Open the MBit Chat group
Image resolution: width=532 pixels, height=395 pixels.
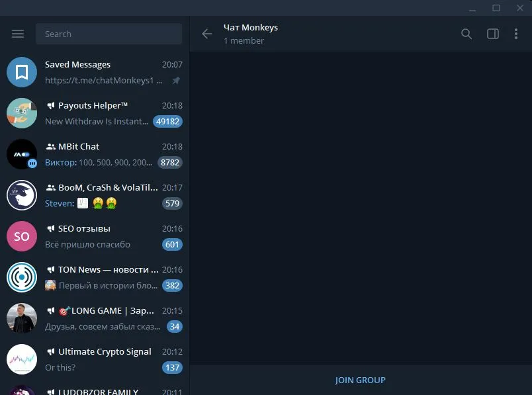pos(95,154)
